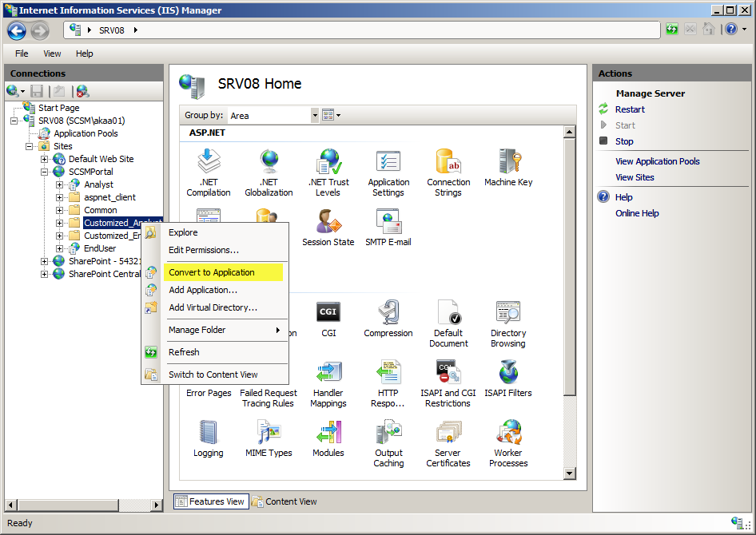Click the delete connection icon in Connections toolbar

pos(82,90)
